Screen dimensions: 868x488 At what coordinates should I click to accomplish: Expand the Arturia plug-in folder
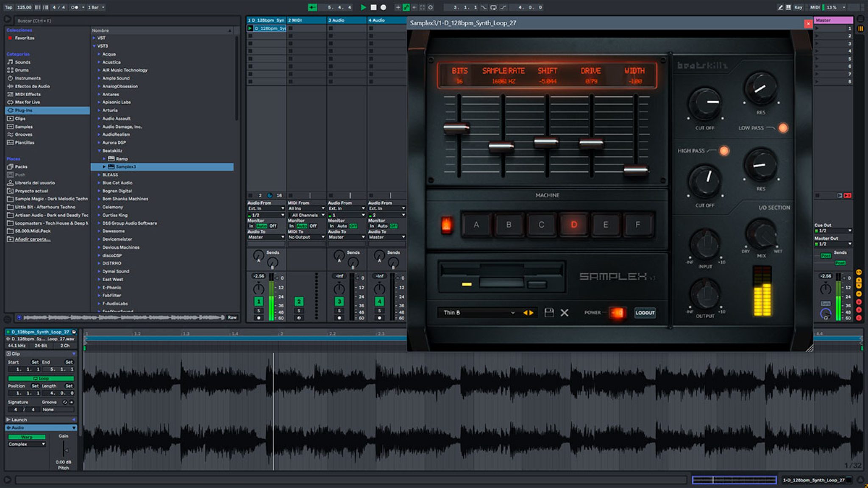pos(99,110)
